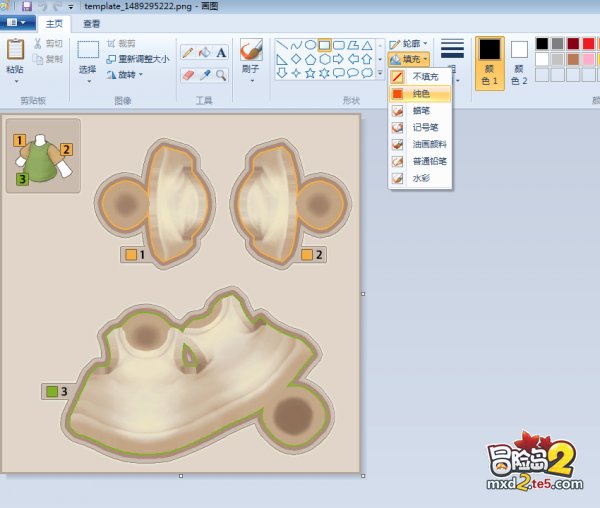Choose the down arrow shape
The width and height of the screenshot is (600, 508).
tap(282, 73)
